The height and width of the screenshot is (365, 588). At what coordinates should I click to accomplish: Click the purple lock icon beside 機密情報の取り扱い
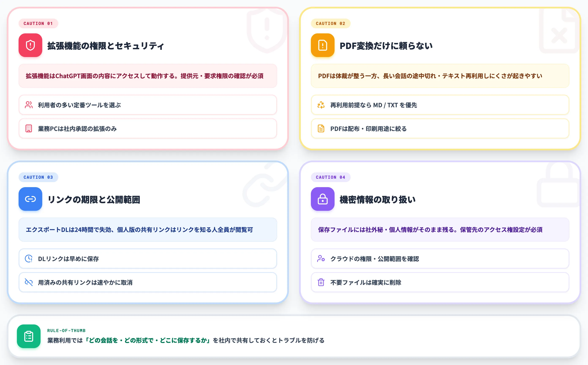coord(323,199)
